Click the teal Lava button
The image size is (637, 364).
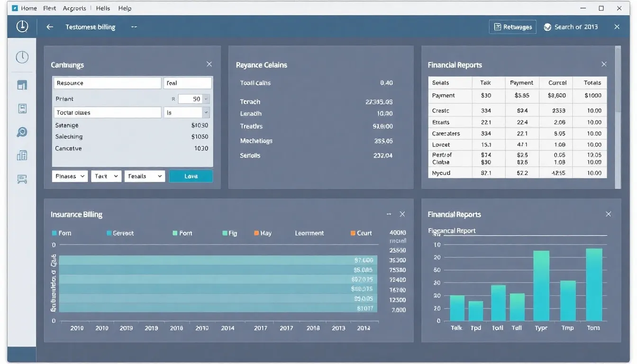click(x=191, y=176)
